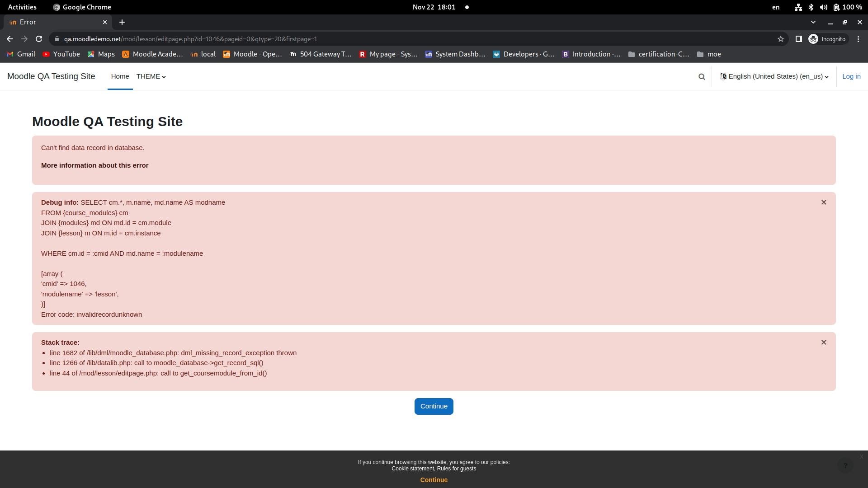Screen dimensions: 868x488
Task: Close the Error browser tab
Action: pyautogui.click(x=105, y=22)
